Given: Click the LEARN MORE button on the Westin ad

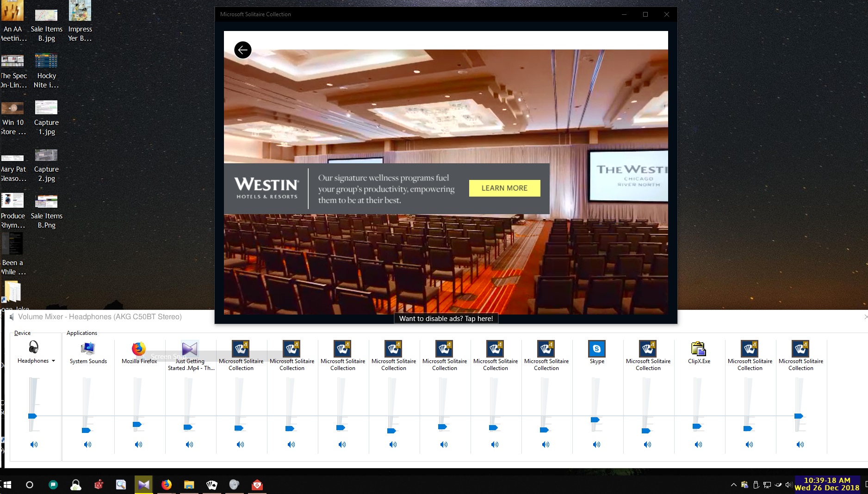Looking at the screenshot, I should point(504,188).
